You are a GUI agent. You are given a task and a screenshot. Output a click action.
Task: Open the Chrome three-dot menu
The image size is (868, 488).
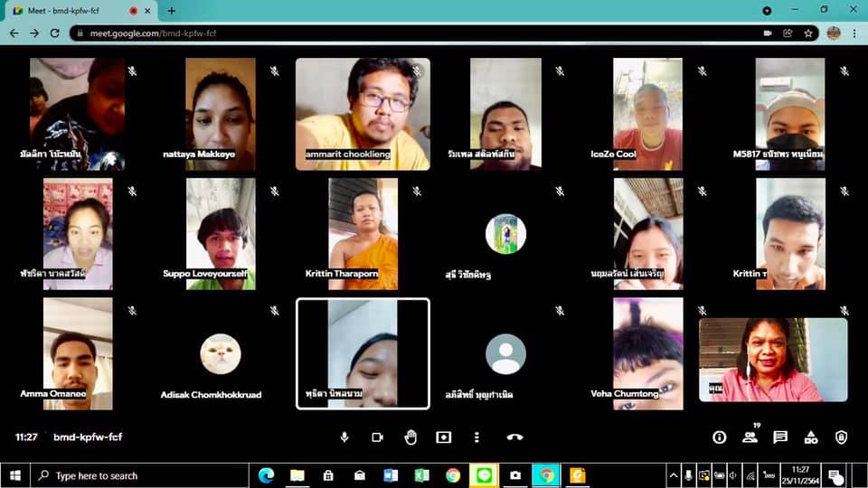tap(854, 33)
